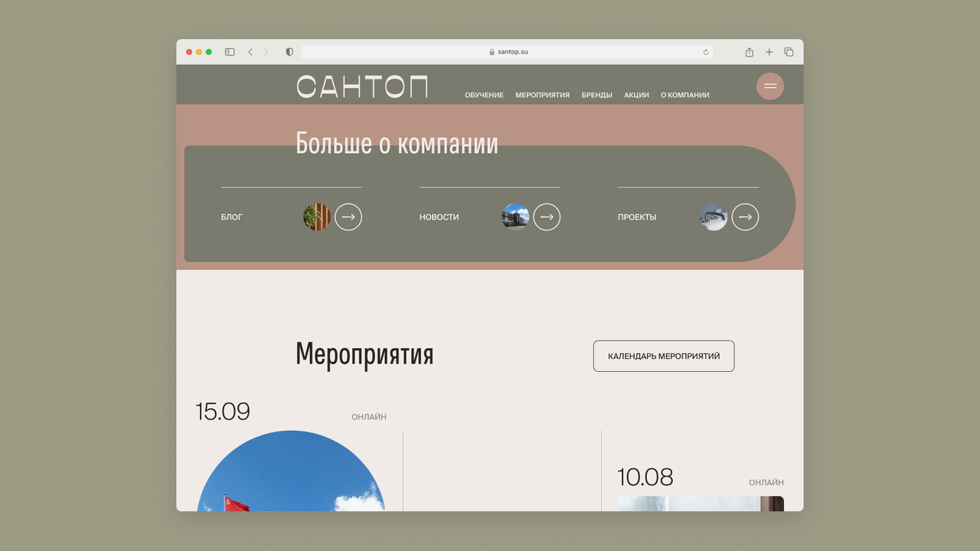Screen dimensions: 980x551
Task: Click the Мероприятия section heading
Action: 364,354
